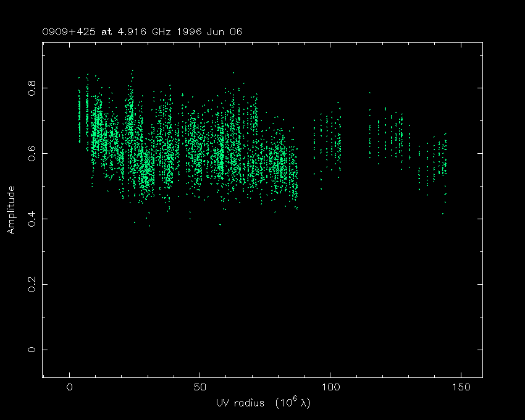Image resolution: width=525 pixels, height=420 pixels.
Task: Click the x-axis tick label 50
Action: [x=199, y=387]
